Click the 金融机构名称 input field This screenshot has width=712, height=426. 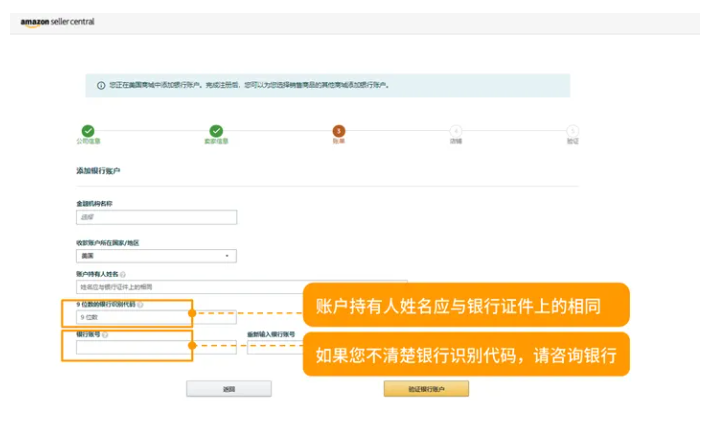coord(156,217)
